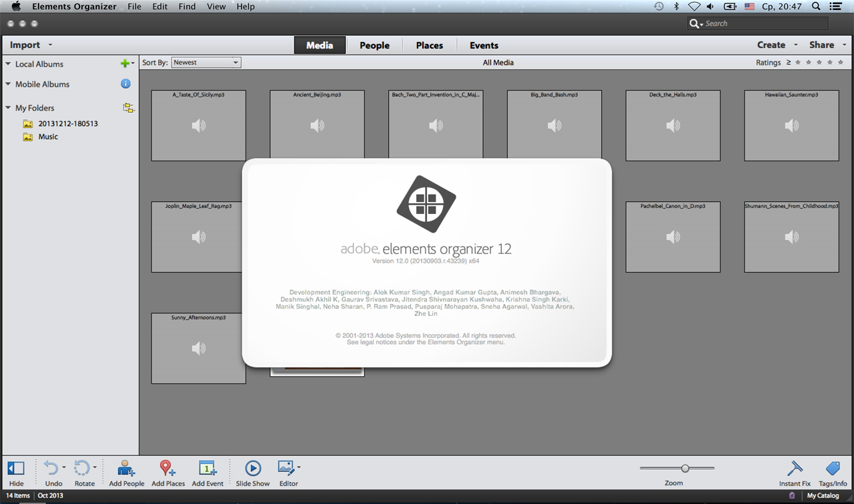Switch to the People tab

[374, 45]
